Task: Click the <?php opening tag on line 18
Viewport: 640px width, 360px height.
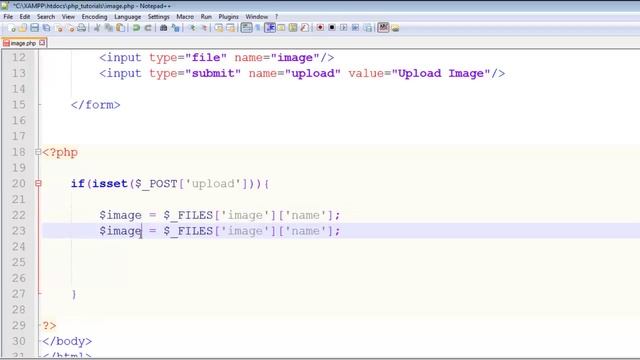Action: tap(60, 152)
